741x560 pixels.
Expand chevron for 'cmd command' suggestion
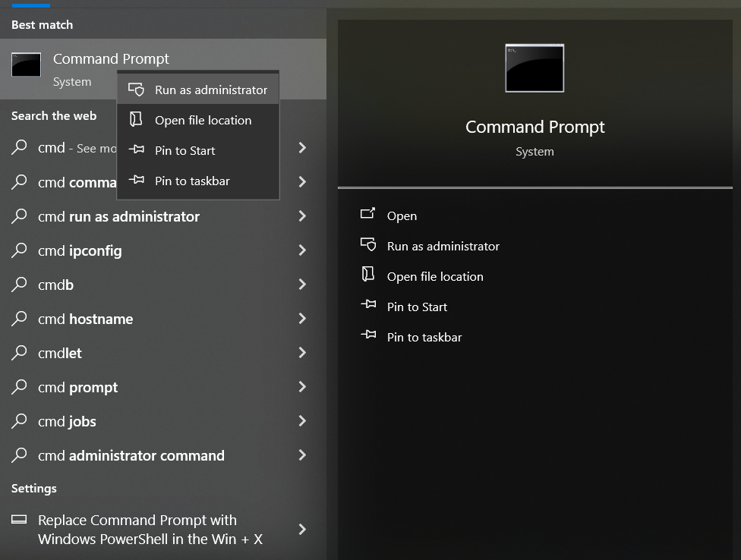(x=302, y=182)
